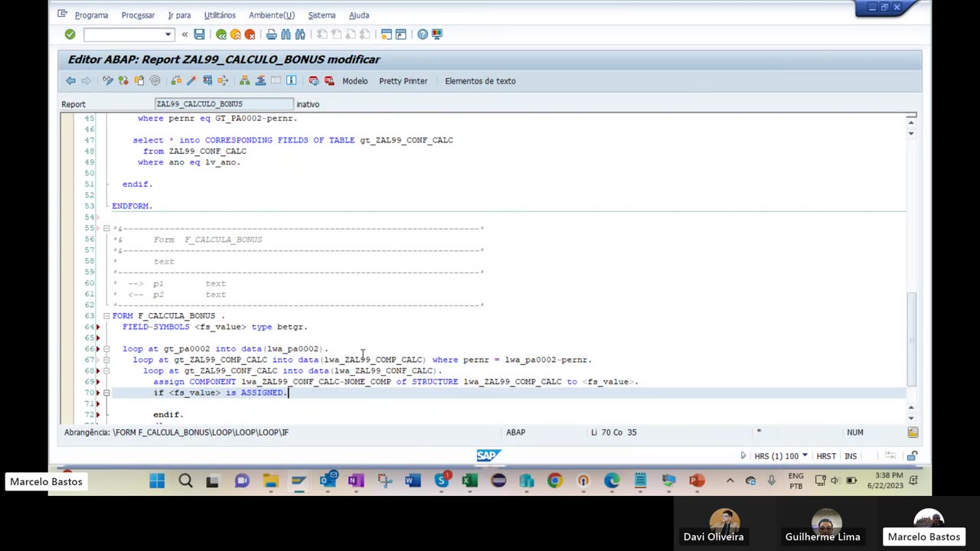Click the Where-Used List icon

[x=223, y=81]
